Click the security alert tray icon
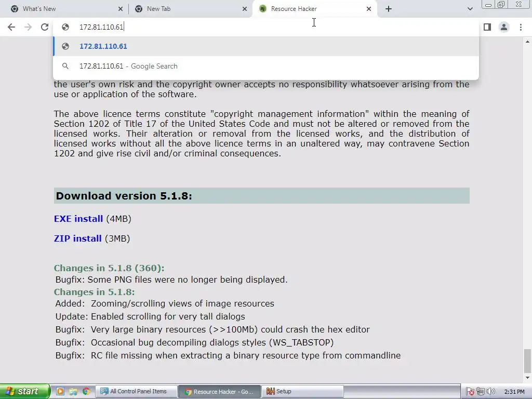The image size is (532, 399). (470, 392)
